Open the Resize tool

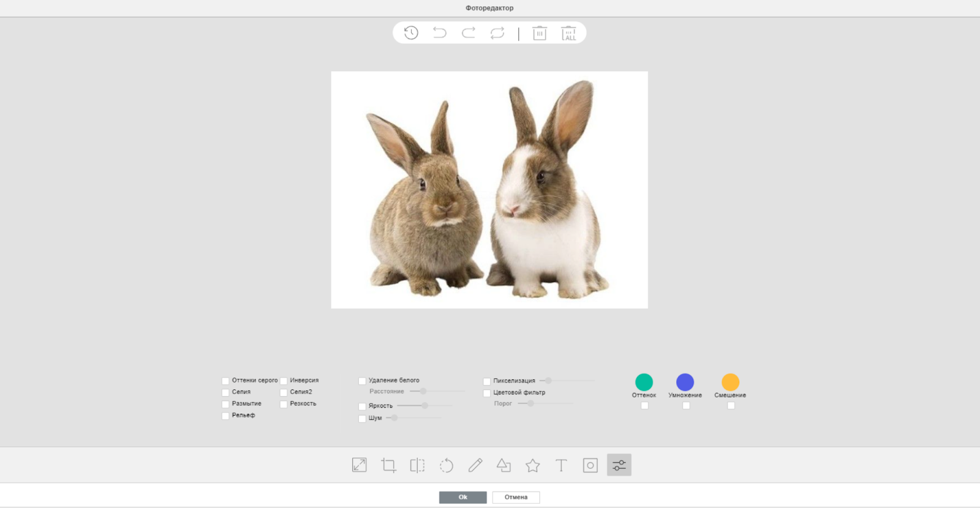point(360,465)
